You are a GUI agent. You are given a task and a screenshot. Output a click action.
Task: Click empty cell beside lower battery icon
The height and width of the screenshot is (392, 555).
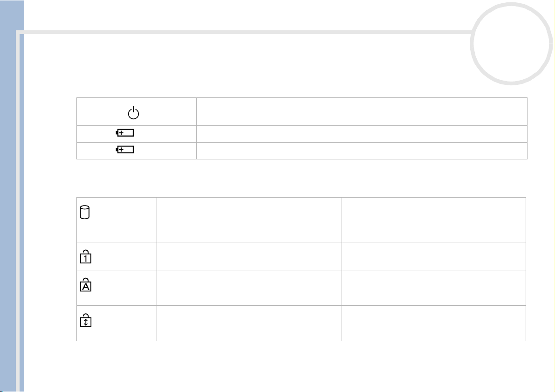click(x=362, y=151)
